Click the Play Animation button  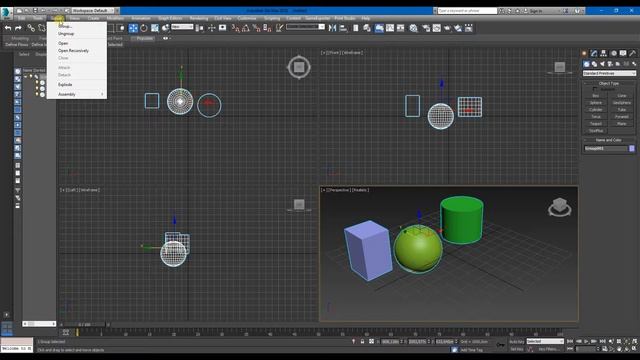586,341
